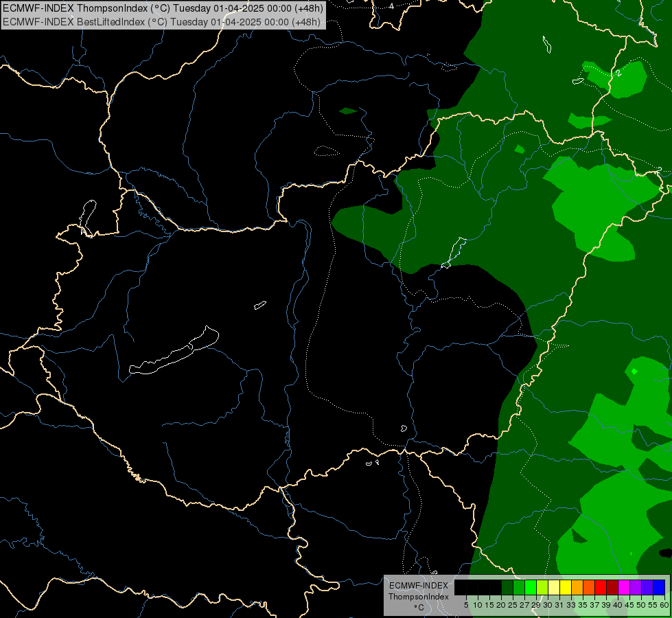Click the contour label 4 at top edge
This screenshot has width=672, height=618.
391,6
